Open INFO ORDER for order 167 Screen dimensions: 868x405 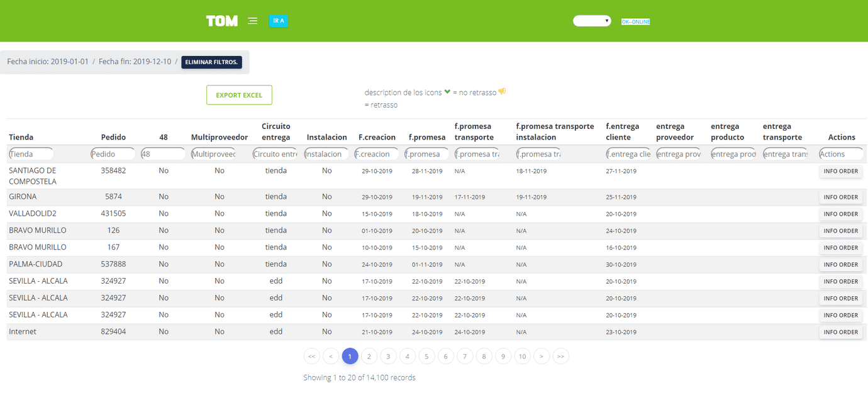pyautogui.click(x=841, y=248)
